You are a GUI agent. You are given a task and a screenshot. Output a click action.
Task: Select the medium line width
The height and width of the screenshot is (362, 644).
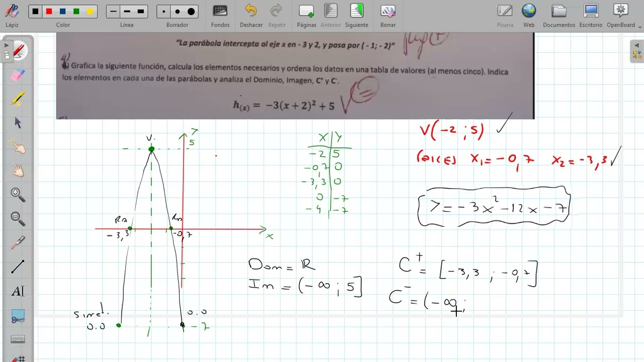coord(127,12)
